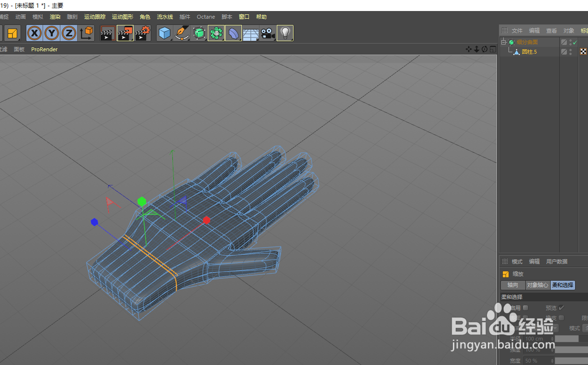Add a camera object

268,33
